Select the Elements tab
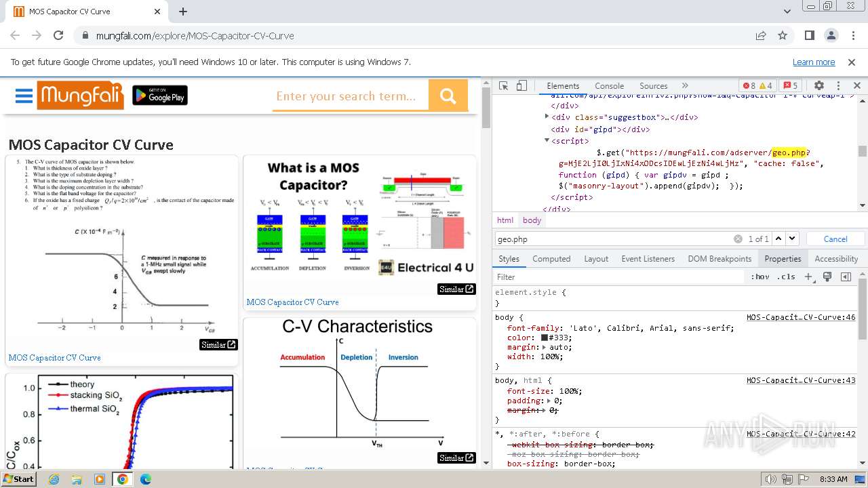 563,85
